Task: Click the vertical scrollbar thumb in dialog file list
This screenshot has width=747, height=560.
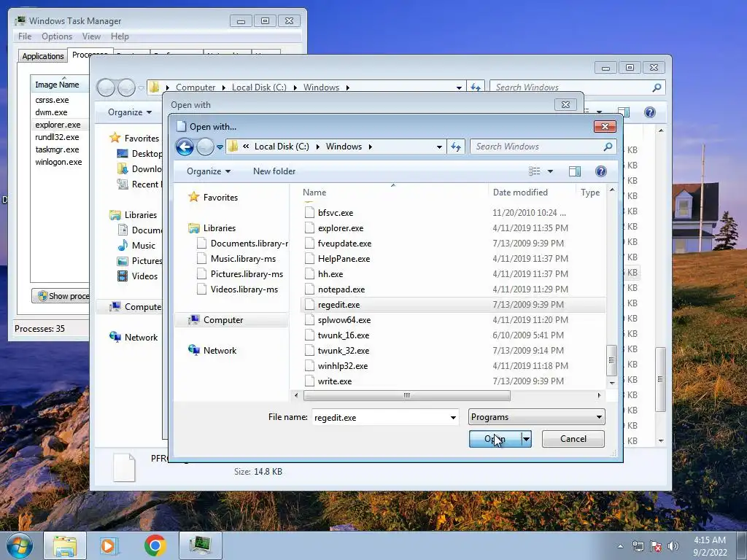Action: point(611,360)
